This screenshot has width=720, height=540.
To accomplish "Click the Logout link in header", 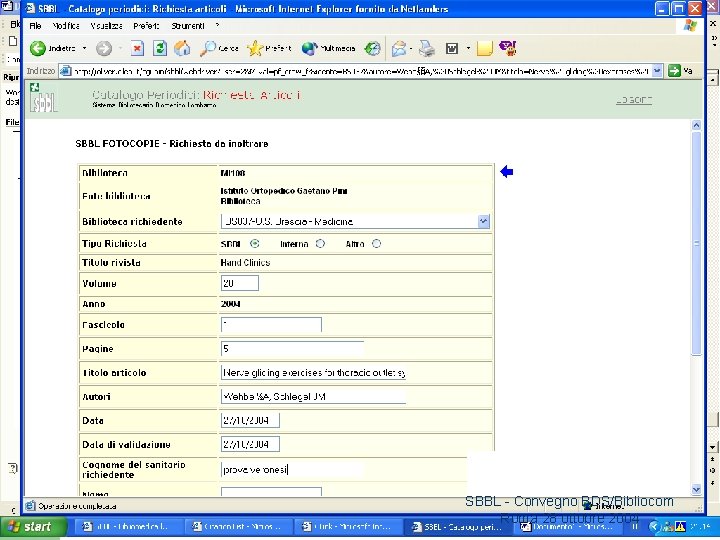I will [634, 100].
